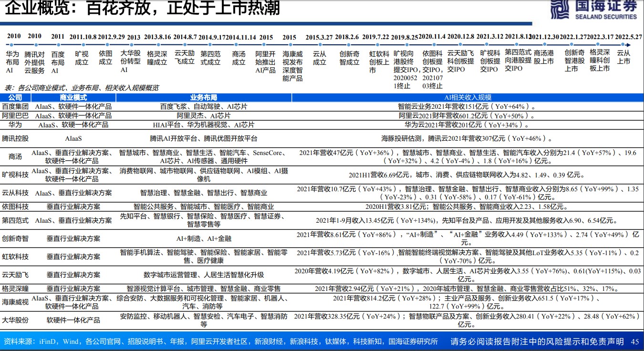
Task: Click the 虹软科技 company cell
Action: 15,257
